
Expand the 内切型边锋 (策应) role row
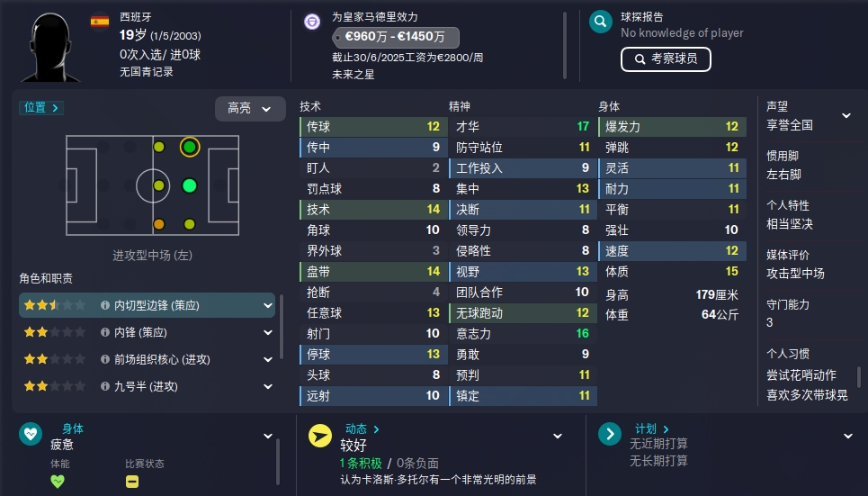click(148, 305)
